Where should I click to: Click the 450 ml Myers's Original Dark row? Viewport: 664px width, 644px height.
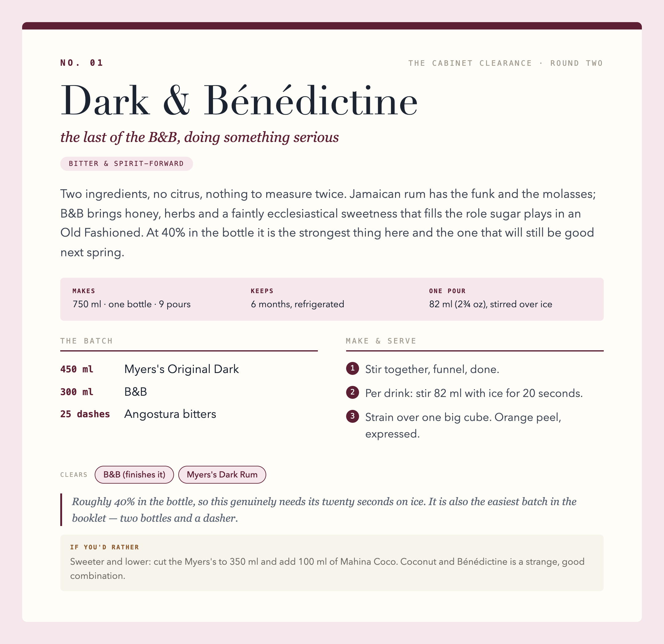pos(189,369)
